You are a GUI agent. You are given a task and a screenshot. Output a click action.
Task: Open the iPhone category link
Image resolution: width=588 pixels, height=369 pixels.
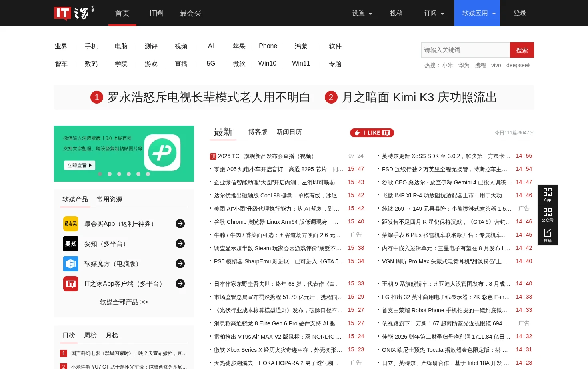point(267,46)
